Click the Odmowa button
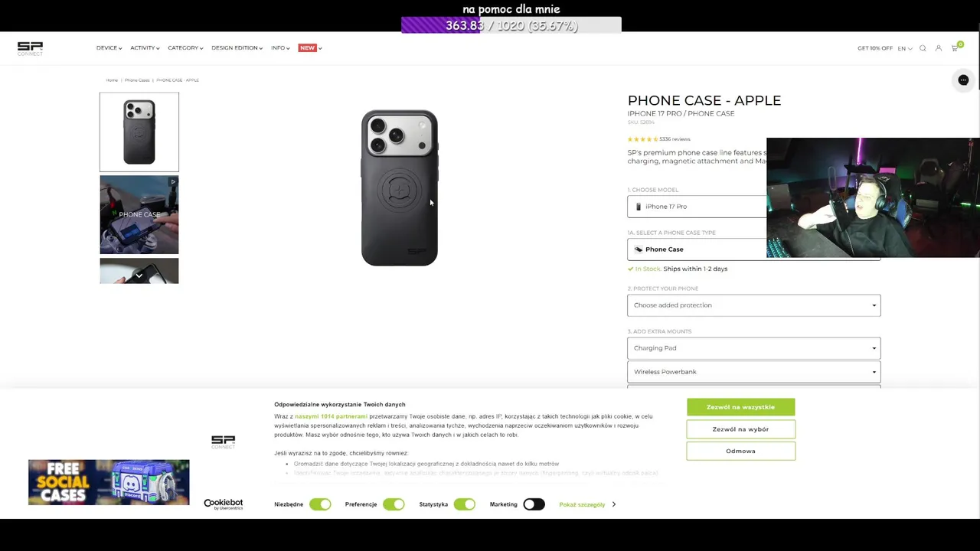The height and width of the screenshot is (551, 980). click(740, 451)
